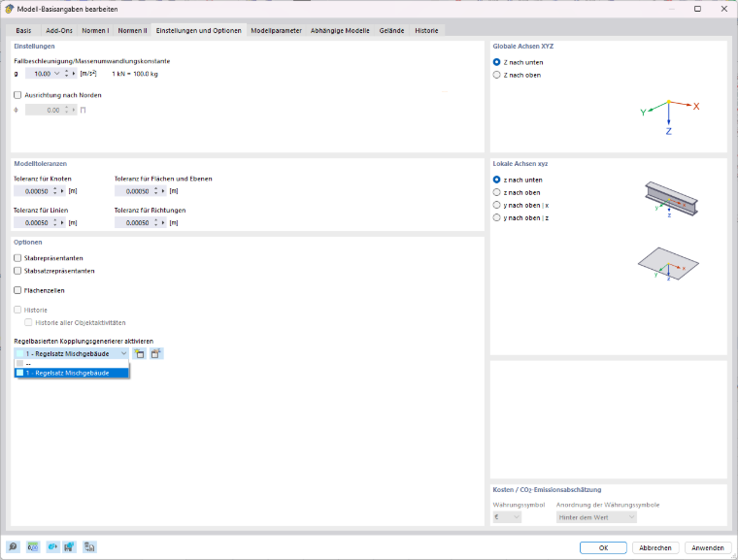Image resolution: width=738 pixels, height=560 pixels.
Task: Select y nach oben | z radio
Action: pyautogui.click(x=496, y=217)
